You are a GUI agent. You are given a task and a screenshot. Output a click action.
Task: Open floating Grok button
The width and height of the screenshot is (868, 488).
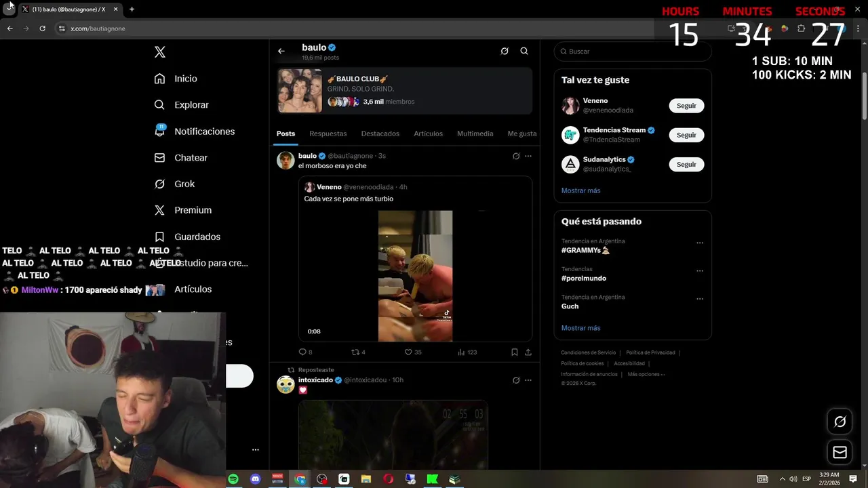coord(840,422)
